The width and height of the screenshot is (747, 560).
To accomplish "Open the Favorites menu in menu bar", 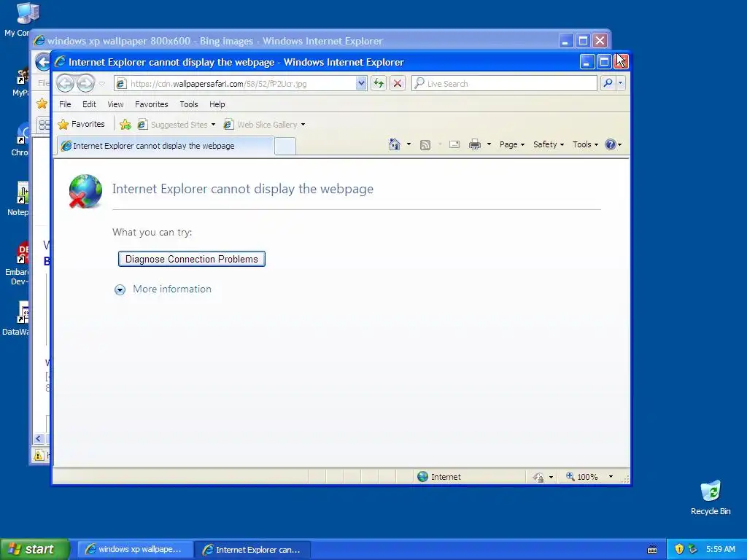I will coord(152,104).
